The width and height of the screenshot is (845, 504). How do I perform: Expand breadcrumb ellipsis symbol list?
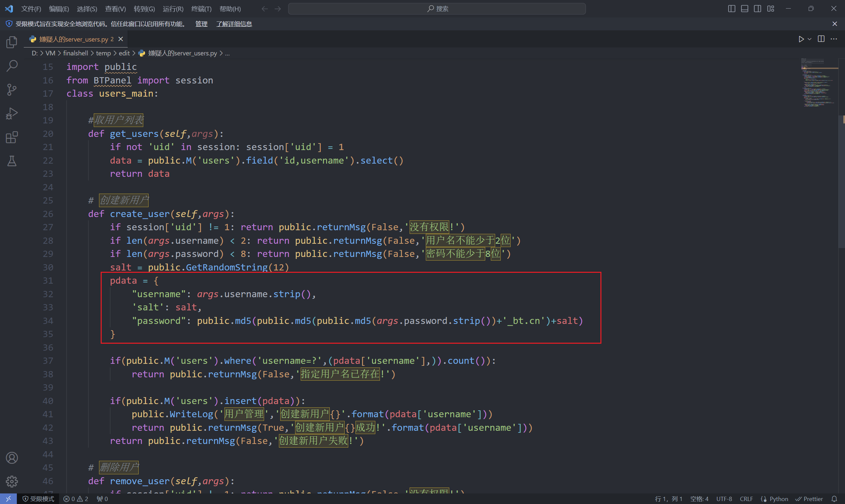click(227, 53)
